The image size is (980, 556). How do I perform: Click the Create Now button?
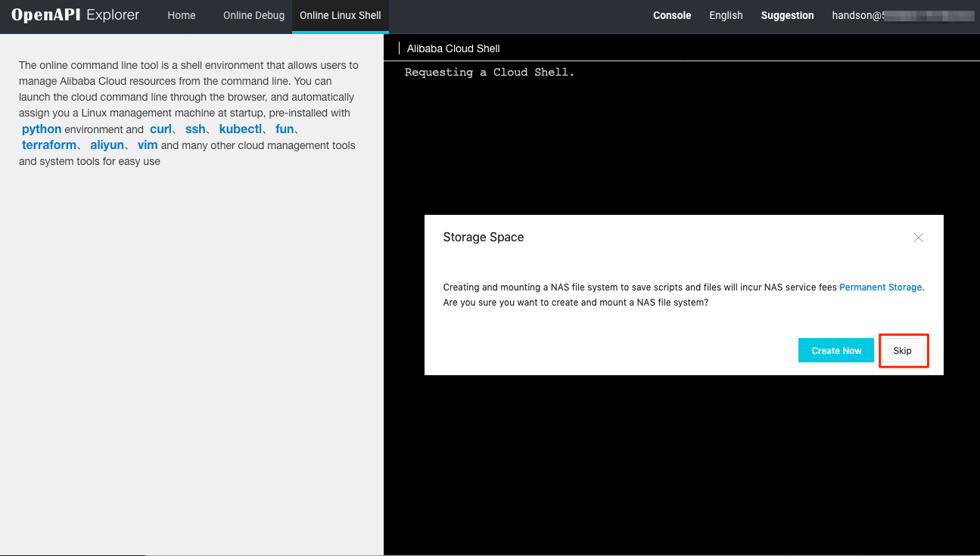(x=835, y=350)
